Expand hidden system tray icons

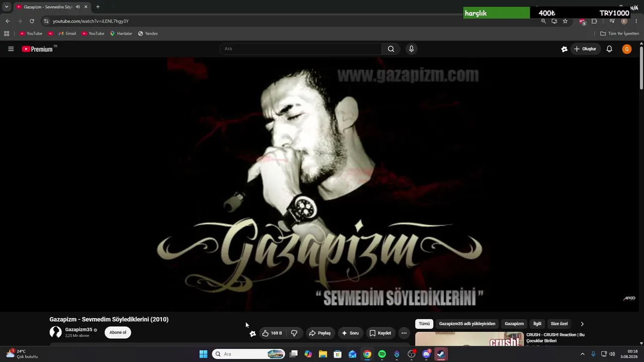coord(583,354)
